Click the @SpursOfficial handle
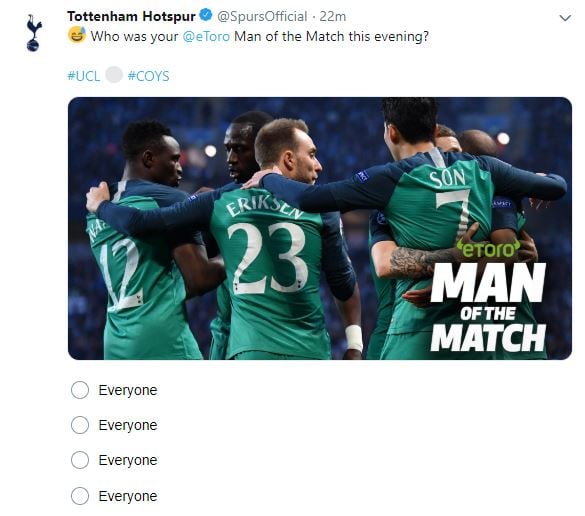585x516 pixels. [262, 16]
